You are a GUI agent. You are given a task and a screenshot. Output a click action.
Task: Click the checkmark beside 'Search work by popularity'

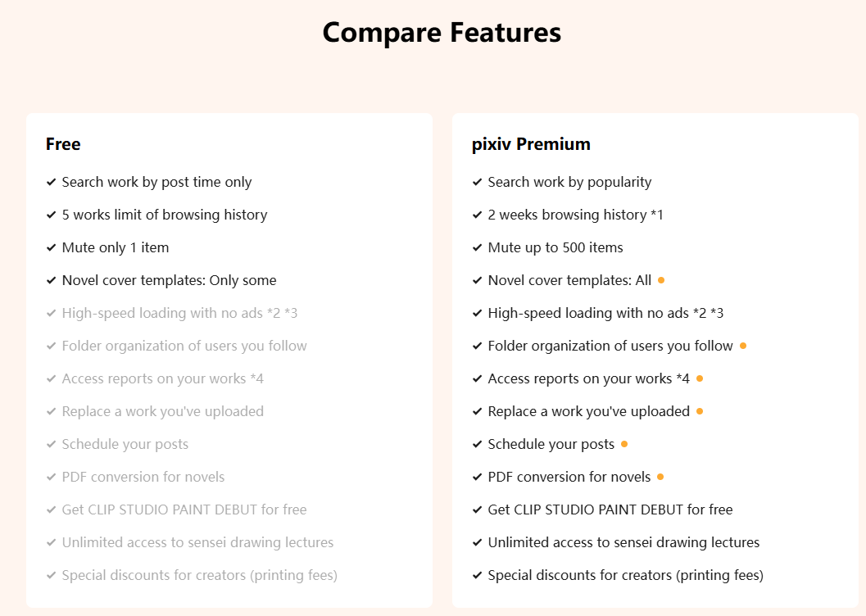[x=477, y=183]
